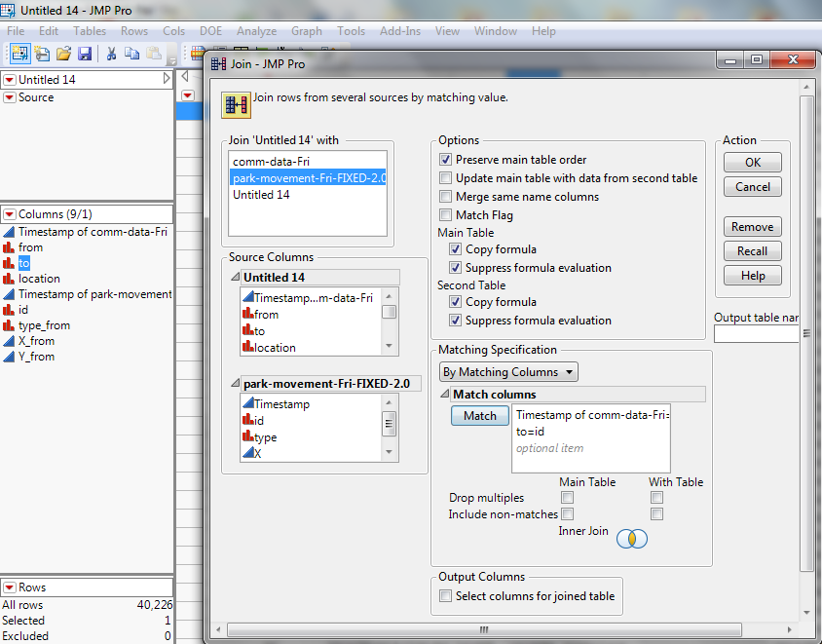This screenshot has height=644, width=822.
Task: Expand the Columns (9/1) red triangle menu
Action: (9, 214)
